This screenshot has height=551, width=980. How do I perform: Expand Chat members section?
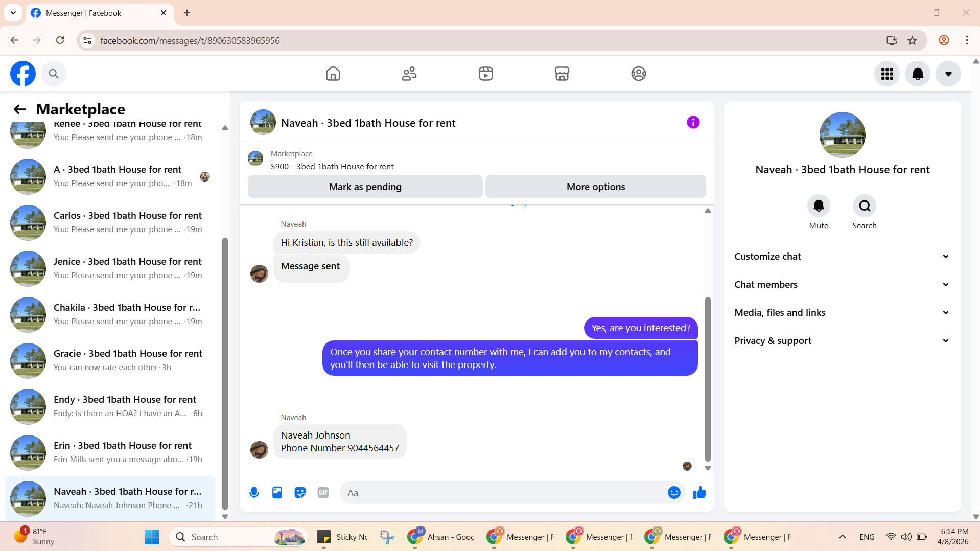pos(842,285)
